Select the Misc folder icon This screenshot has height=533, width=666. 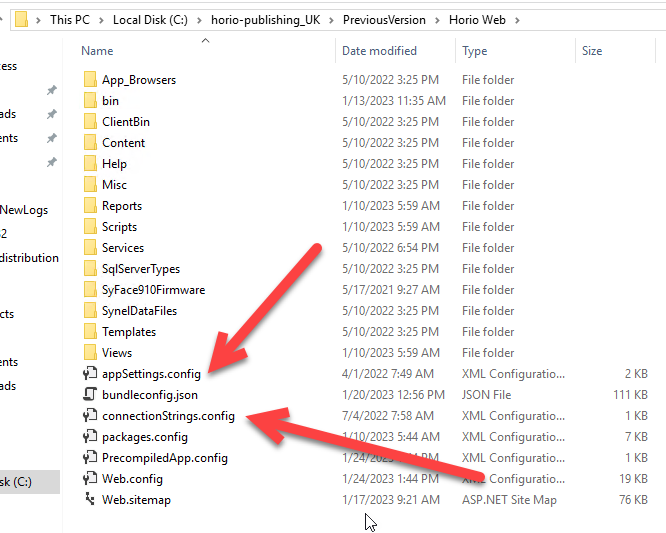pos(90,185)
